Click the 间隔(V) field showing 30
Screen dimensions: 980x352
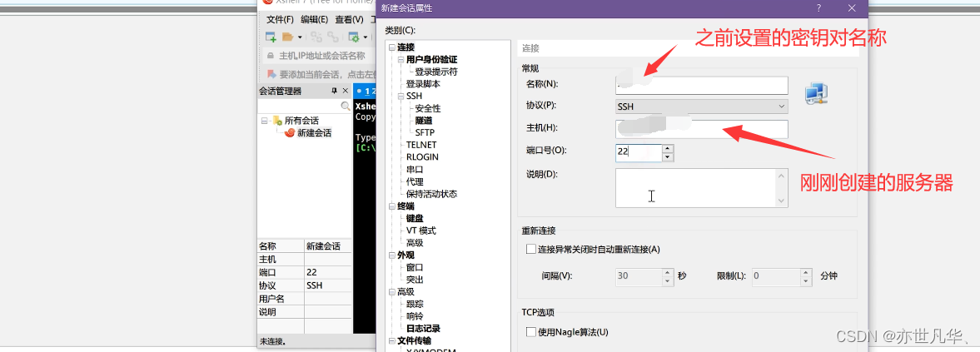click(638, 275)
